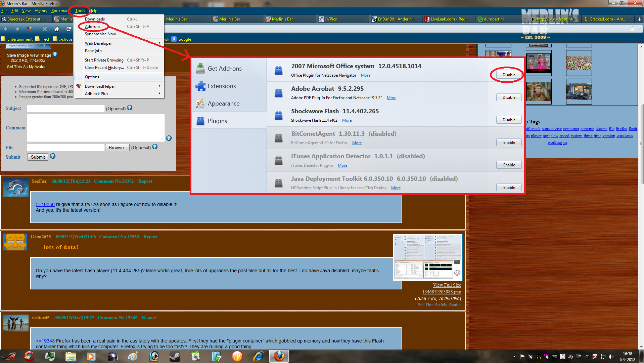Screen dimensions: 644x363
Task: Open Windows Explorer from the taskbar
Action: [x=71, y=356]
